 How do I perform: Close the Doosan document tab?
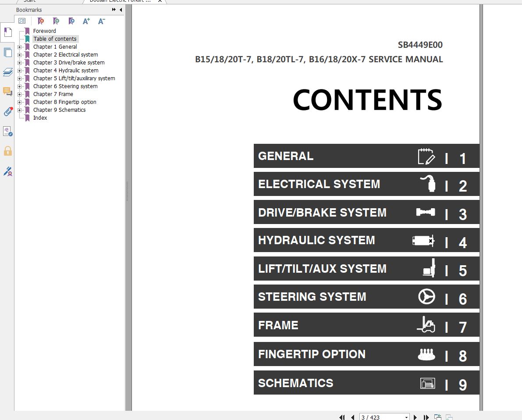(x=160, y=1)
